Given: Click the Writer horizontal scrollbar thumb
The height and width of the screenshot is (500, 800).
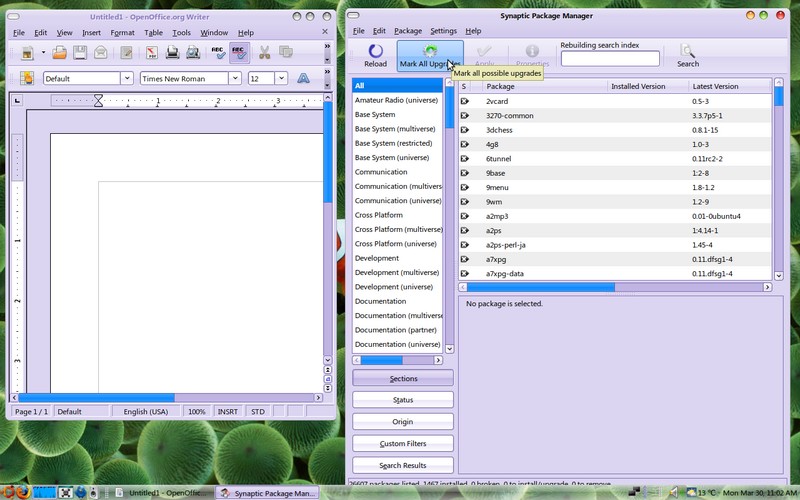Looking at the screenshot, I should (96, 397).
